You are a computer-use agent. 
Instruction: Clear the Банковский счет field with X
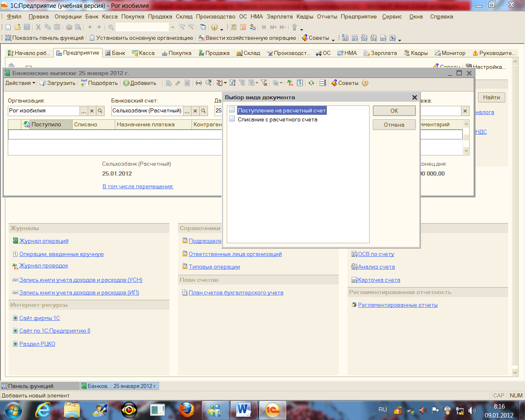point(196,111)
